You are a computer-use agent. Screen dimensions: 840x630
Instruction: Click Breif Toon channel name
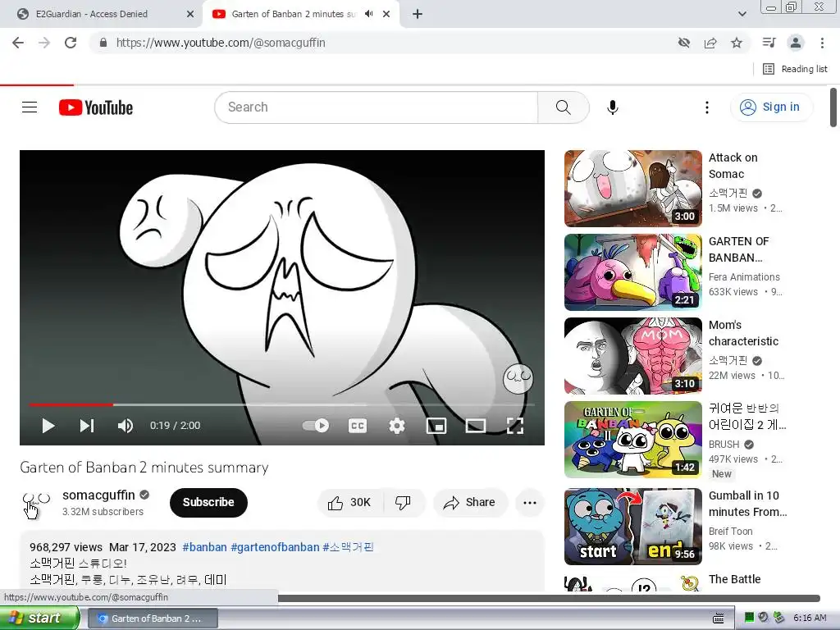coord(731,532)
